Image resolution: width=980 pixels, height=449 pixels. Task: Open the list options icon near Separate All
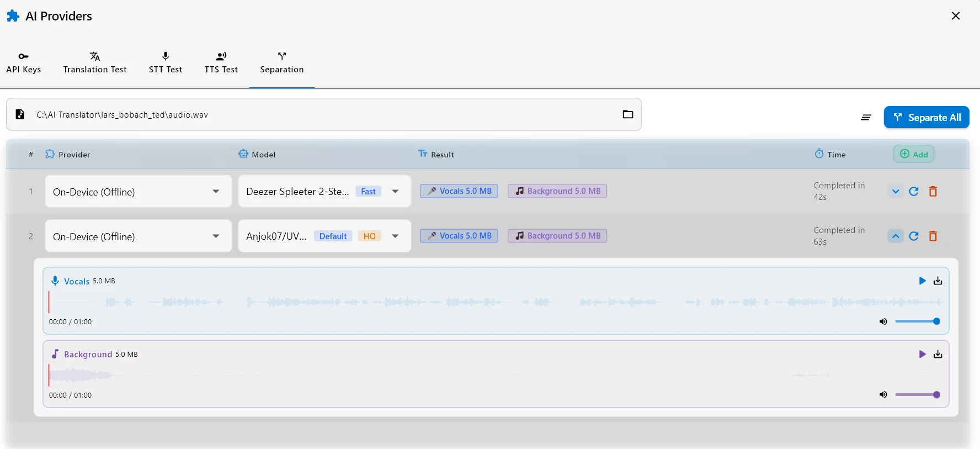pyautogui.click(x=866, y=117)
